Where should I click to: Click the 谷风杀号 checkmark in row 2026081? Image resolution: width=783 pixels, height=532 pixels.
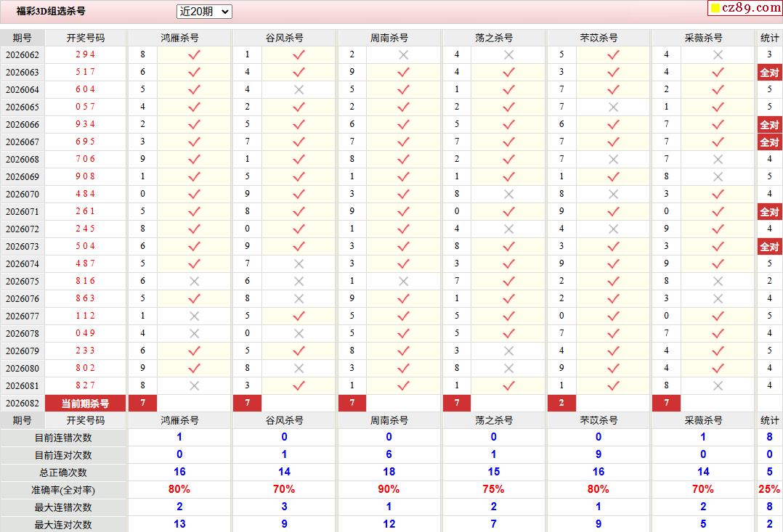point(299,385)
